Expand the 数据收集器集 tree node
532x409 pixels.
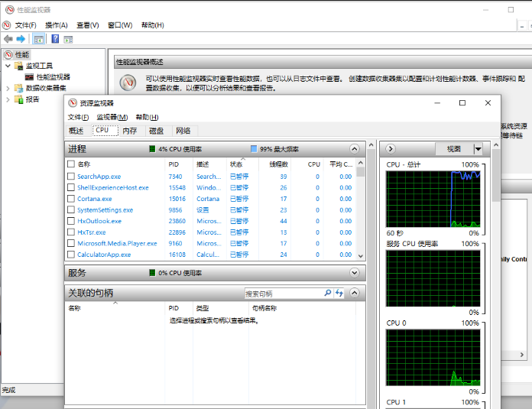coord(8,88)
